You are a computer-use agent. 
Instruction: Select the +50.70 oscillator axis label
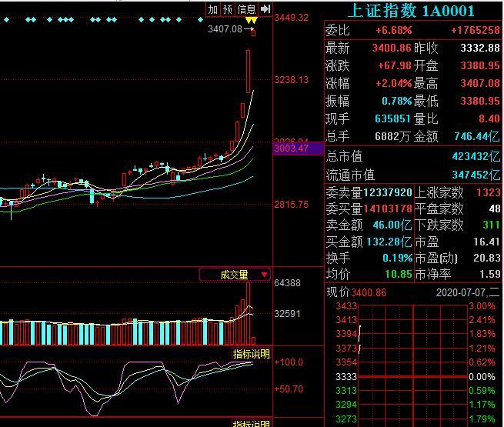[x=289, y=389]
